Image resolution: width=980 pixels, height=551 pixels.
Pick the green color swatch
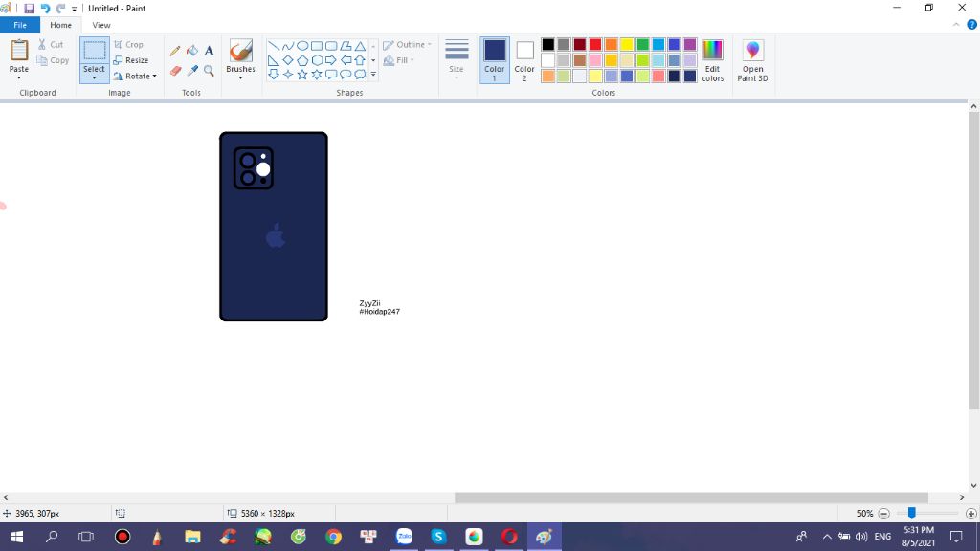[x=642, y=44]
